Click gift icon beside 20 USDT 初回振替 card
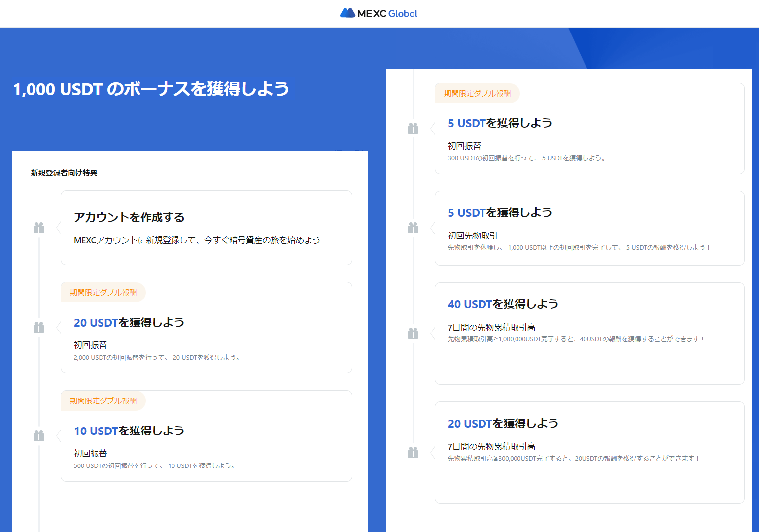This screenshot has height=532, width=759. coord(39,327)
